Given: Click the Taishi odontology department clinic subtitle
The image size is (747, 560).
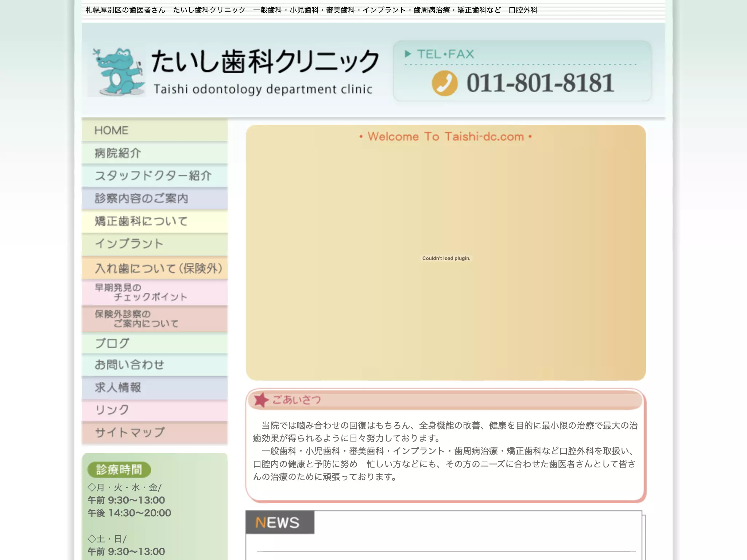Looking at the screenshot, I should pos(263,89).
